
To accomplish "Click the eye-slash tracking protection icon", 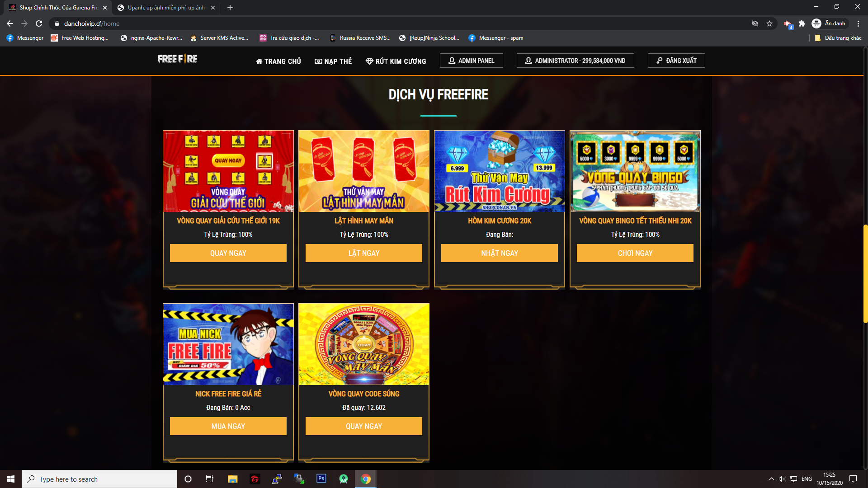I will click(x=755, y=23).
